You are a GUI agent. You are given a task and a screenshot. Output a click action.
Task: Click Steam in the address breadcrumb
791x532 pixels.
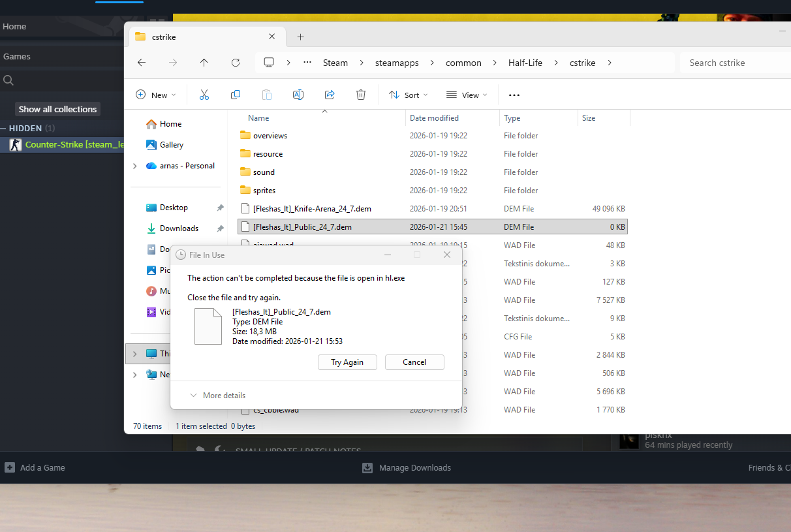pos(335,63)
